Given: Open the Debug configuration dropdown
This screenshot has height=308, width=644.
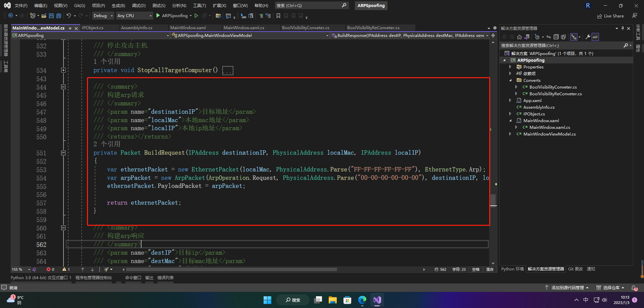Looking at the screenshot, I should (x=103, y=16).
